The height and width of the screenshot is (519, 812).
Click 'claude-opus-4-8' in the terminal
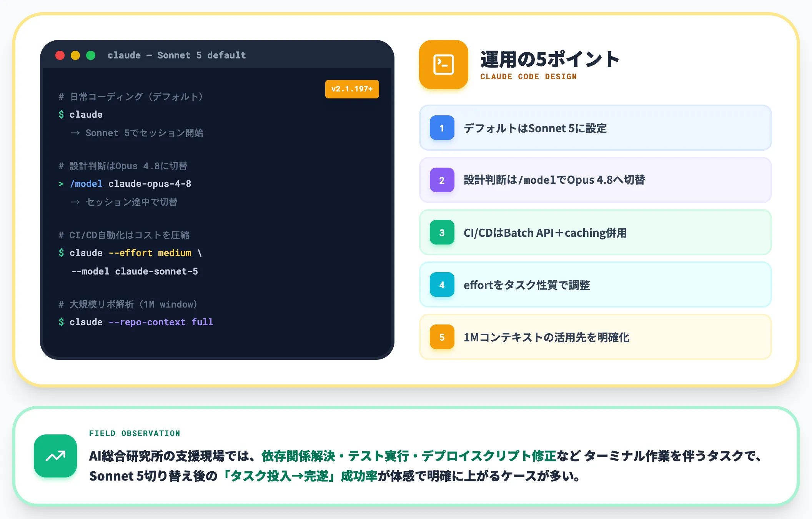pyautogui.click(x=150, y=184)
